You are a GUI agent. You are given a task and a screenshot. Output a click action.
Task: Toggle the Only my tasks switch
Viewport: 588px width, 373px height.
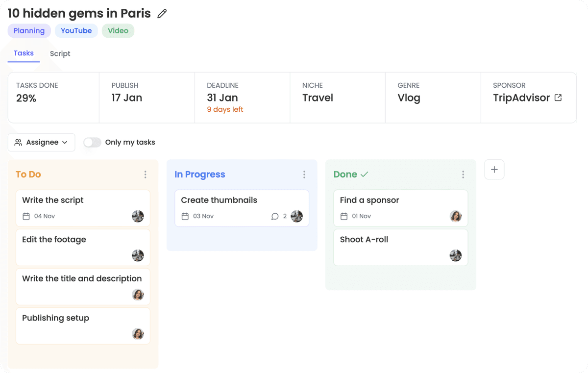(92, 142)
